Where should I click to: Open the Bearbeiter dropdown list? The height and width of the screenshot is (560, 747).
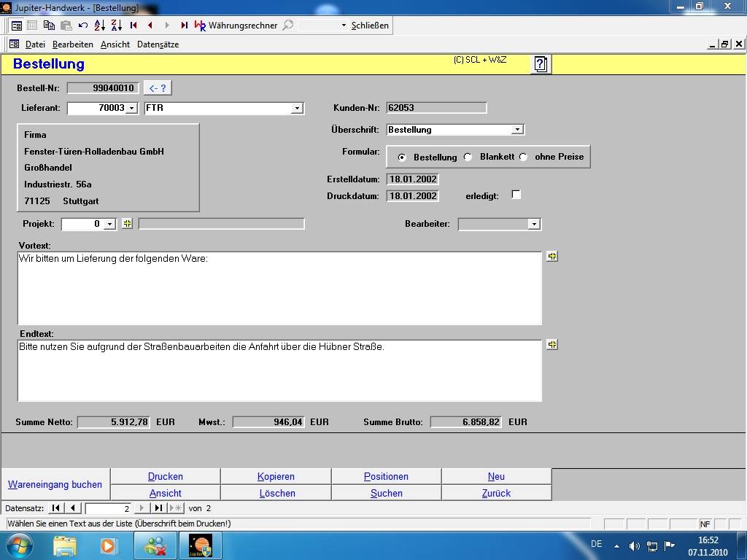tap(534, 225)
